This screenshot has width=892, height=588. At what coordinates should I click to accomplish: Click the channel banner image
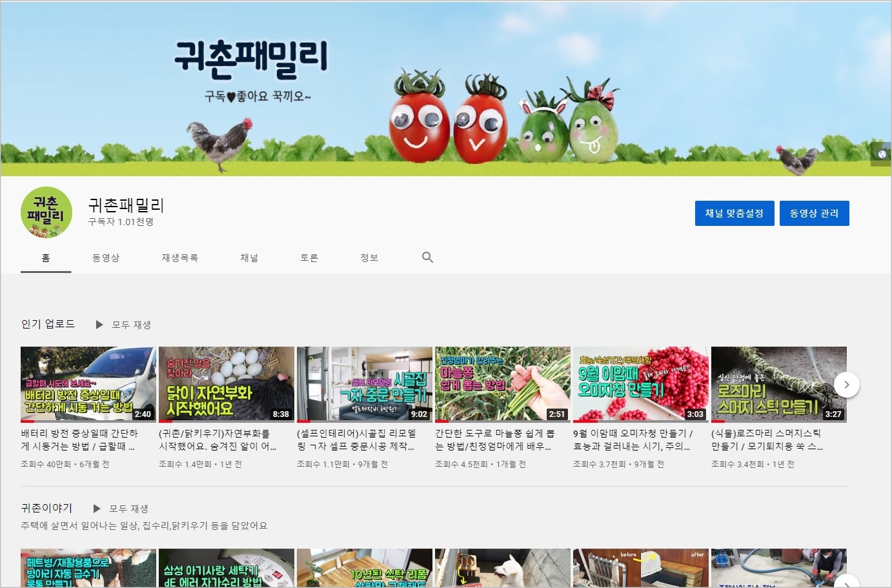point(445,88)
